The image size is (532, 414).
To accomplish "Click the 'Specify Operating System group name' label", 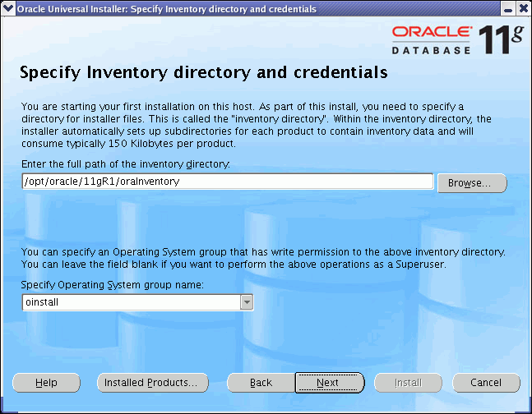I will pos(113,285).
